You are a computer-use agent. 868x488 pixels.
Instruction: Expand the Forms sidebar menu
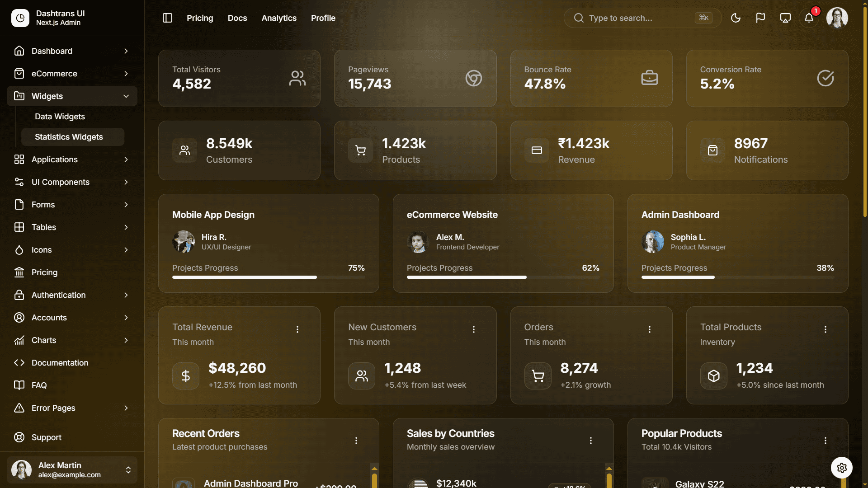tap(72, 205)
